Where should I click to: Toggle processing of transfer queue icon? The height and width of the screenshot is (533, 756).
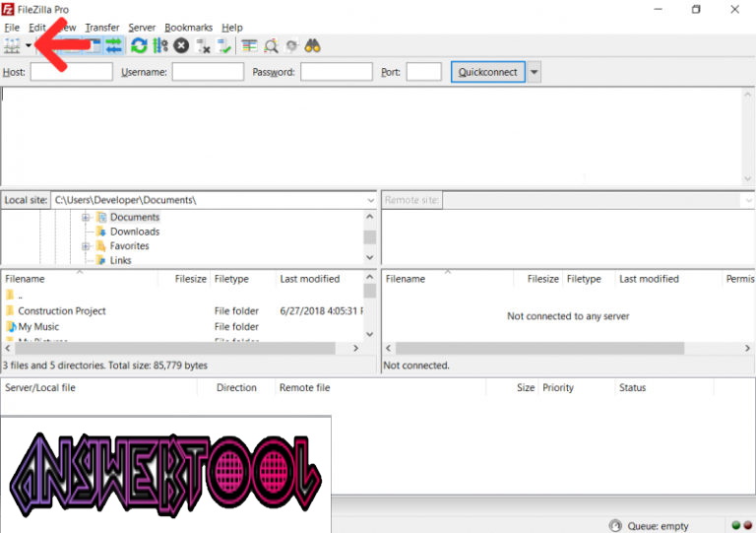tap(160, 46)
